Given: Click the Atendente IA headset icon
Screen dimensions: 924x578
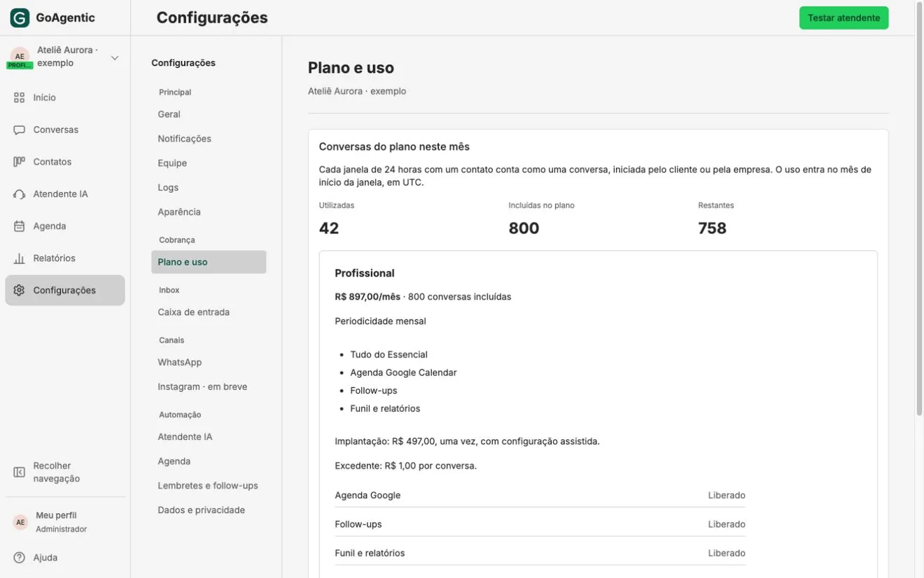Looking at the screenshot, I should (19, 194).
